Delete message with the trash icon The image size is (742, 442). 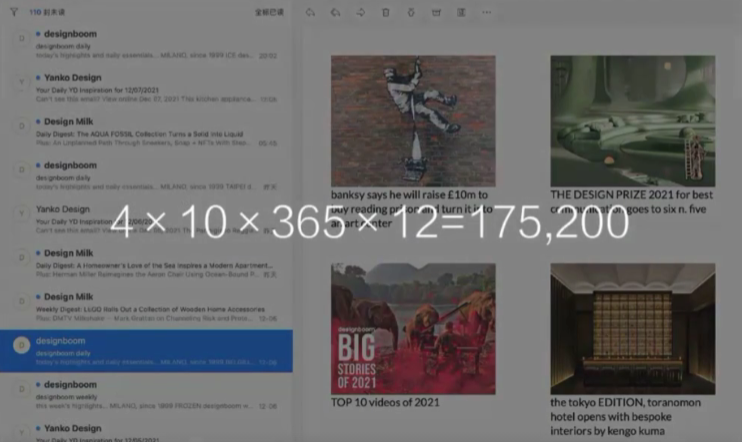coord(386,12)
